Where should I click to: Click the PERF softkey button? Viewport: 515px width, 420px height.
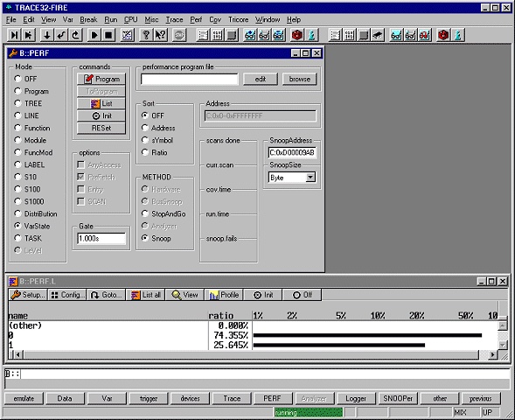[272, 398]
